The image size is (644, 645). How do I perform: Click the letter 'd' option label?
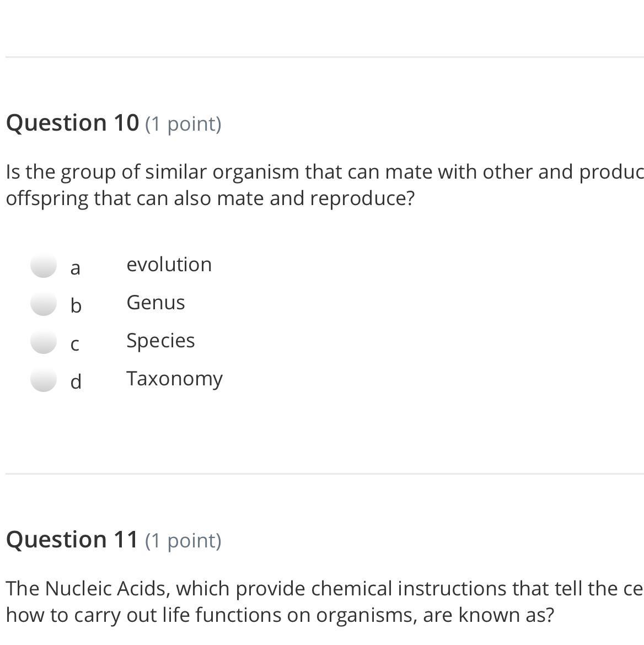pos(76,381)
